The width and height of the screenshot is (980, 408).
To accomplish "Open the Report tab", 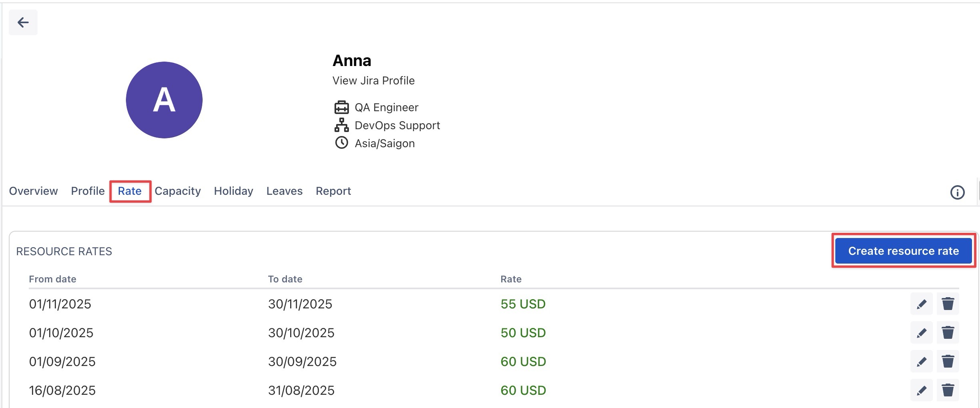I will [333, 191].
